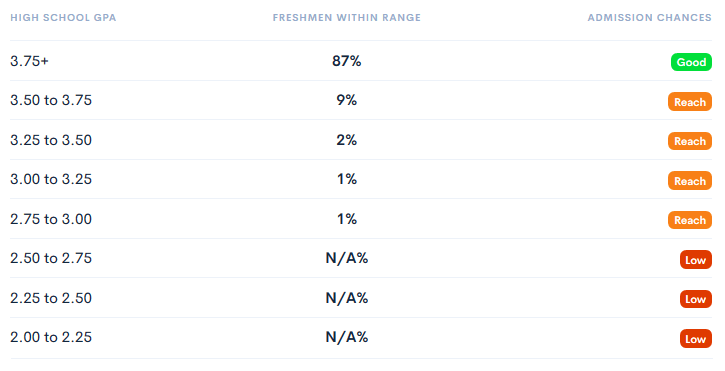Select the 3.50 to 3.75 GPA label

(51, 100)
